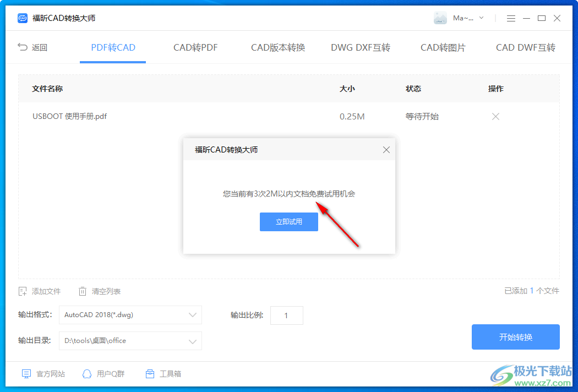Click the 已添加 1 个文件 counter text
Viewport: 578px width, 392px height.
click(532, 291)
